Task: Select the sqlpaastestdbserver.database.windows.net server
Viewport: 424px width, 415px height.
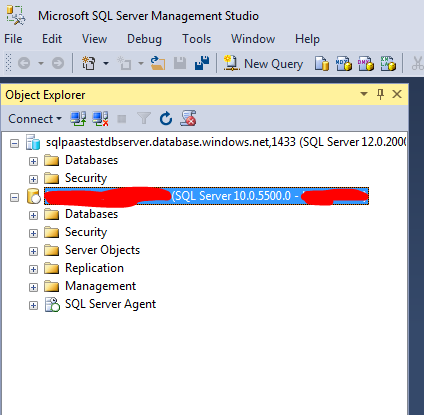Action: point(226,142)
